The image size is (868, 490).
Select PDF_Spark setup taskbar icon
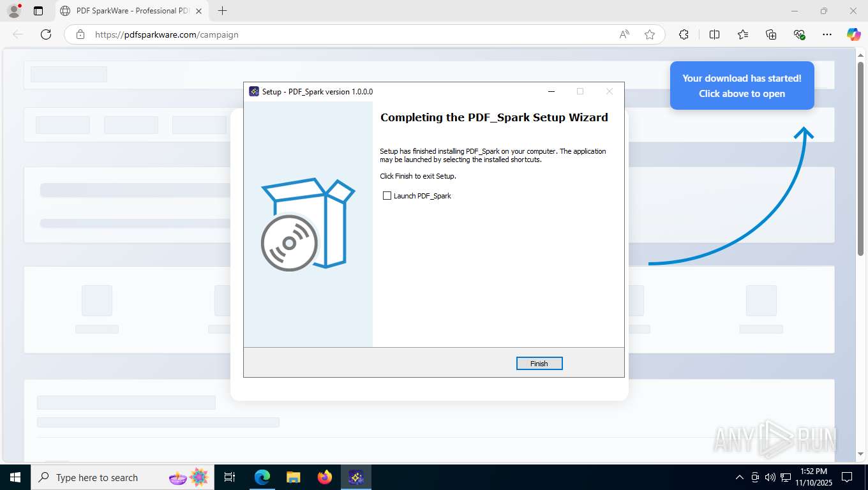[356, 477]
